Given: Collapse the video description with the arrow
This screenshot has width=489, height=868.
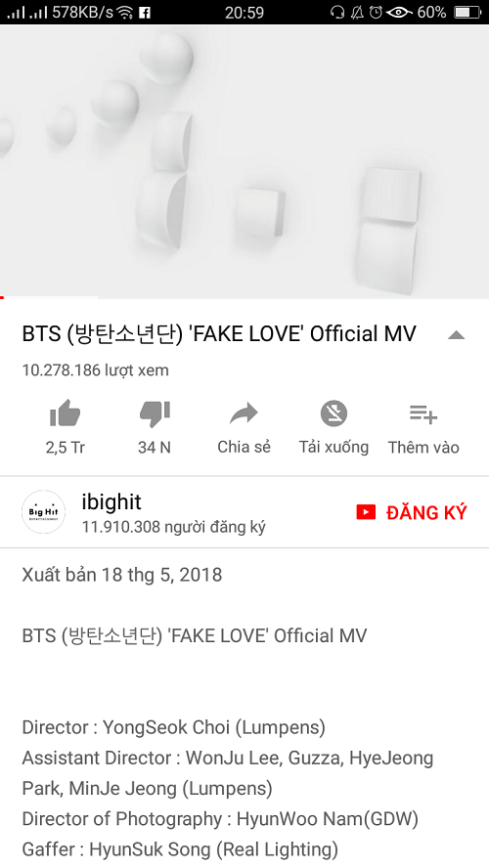Looking at the screenshot, I should 457,335.
